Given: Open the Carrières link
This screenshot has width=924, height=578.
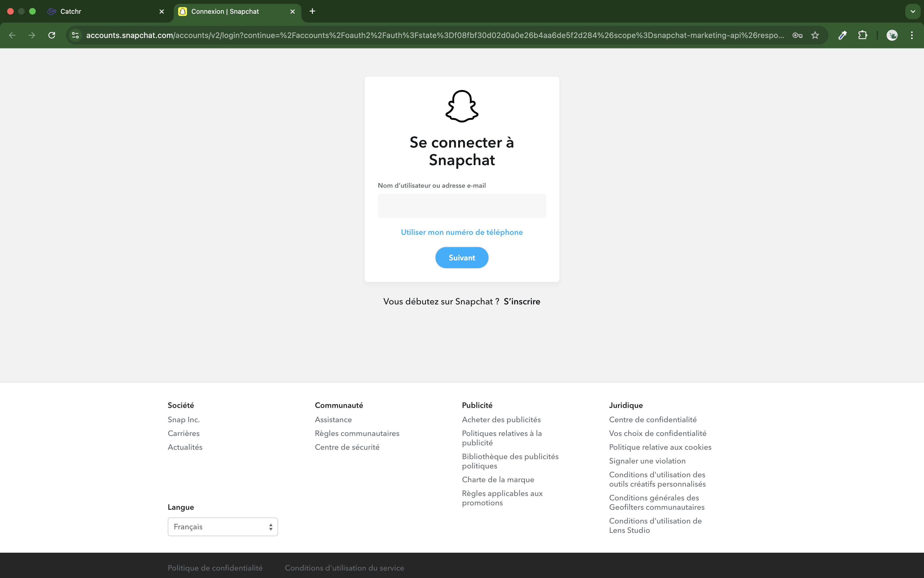Looking at the screenshot, I should pos(184,433).
